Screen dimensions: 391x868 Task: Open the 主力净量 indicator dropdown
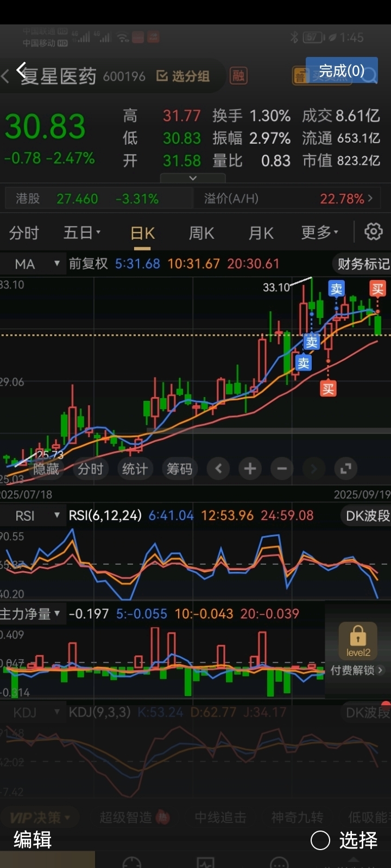(33, 614)
